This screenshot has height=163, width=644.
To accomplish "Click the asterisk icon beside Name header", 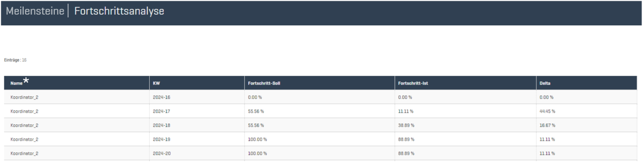I will point(26,80).
